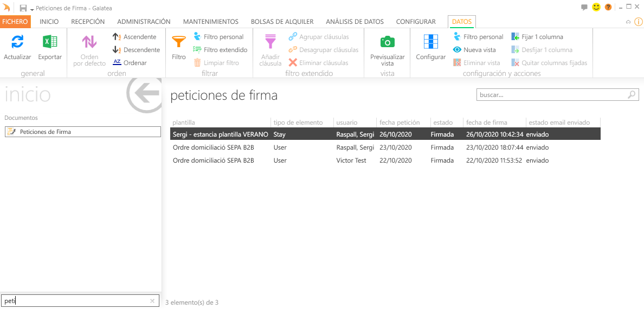Open the orange help question icon
The width and height of the screenshot is (644, 309).
(608, 7)
